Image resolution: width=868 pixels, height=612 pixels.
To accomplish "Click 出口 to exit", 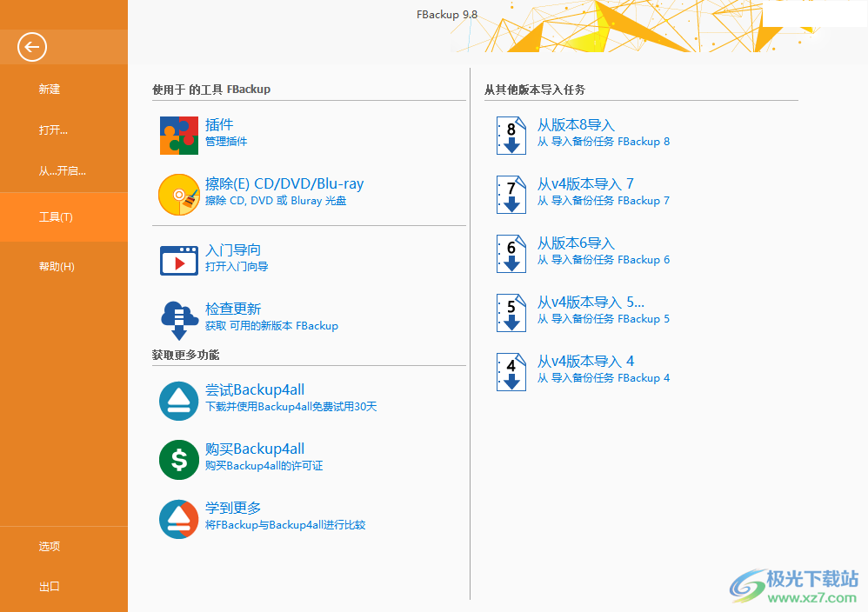I will click(x=50, y=587).
